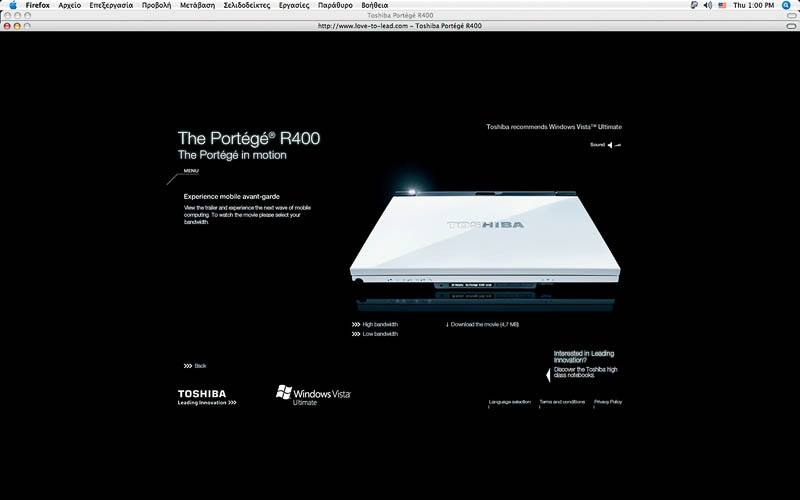Open Spotlight search icon
The width and height of the screenshot is (800, 500).
786,5
